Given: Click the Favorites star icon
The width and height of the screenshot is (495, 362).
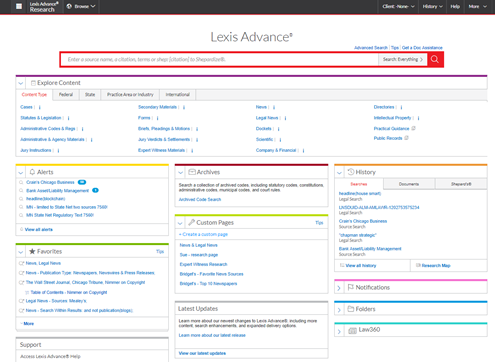Looking at the screenshot, I should (32, 251).
